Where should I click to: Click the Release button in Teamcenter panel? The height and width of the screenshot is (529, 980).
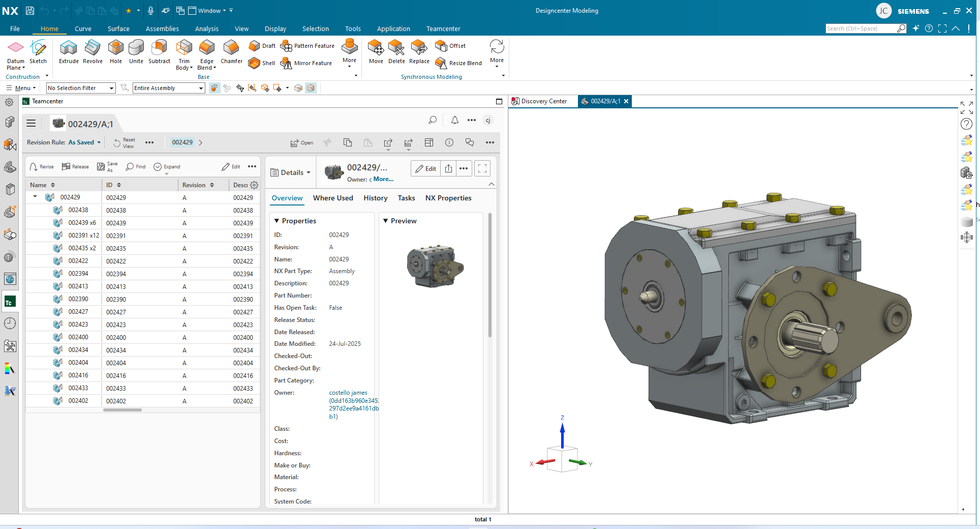pyautogui.click(x=75, y=166)
